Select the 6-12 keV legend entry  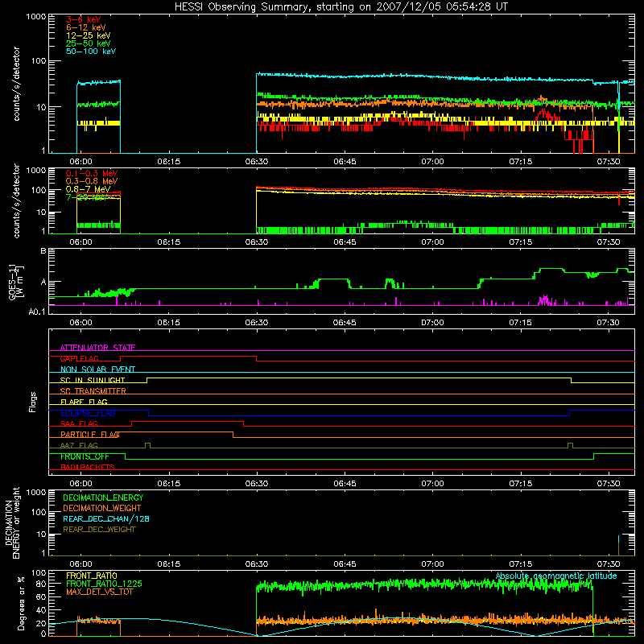(x=85, y=27)
